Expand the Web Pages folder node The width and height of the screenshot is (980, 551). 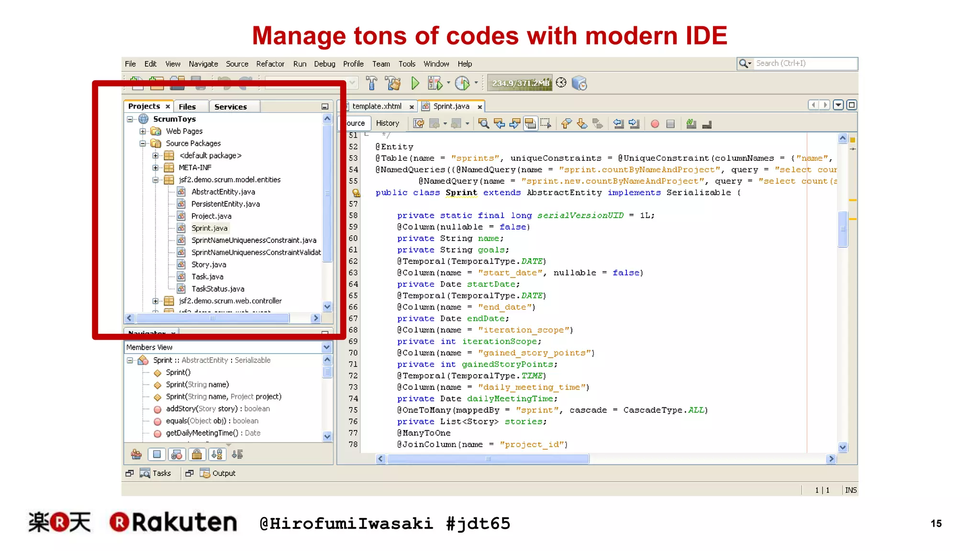coord(143,131)
